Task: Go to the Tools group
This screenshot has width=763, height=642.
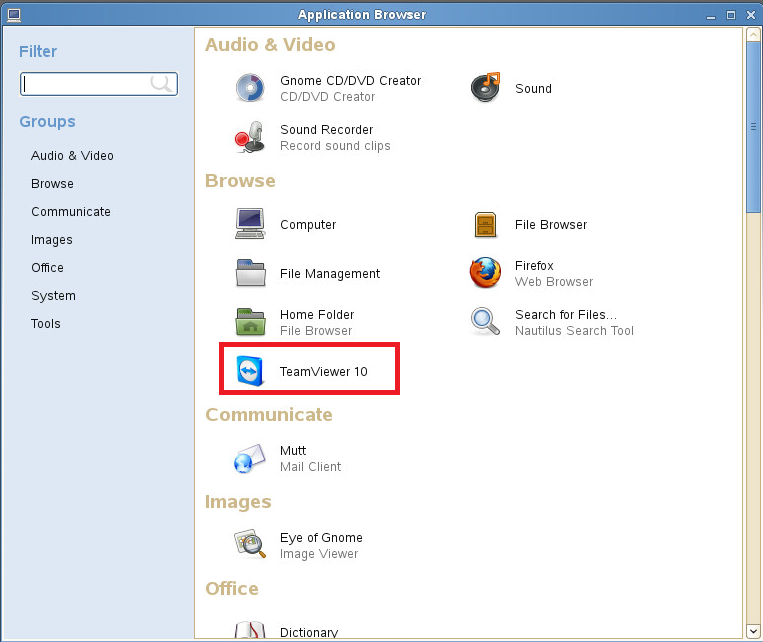Action: tap(46, 324)
